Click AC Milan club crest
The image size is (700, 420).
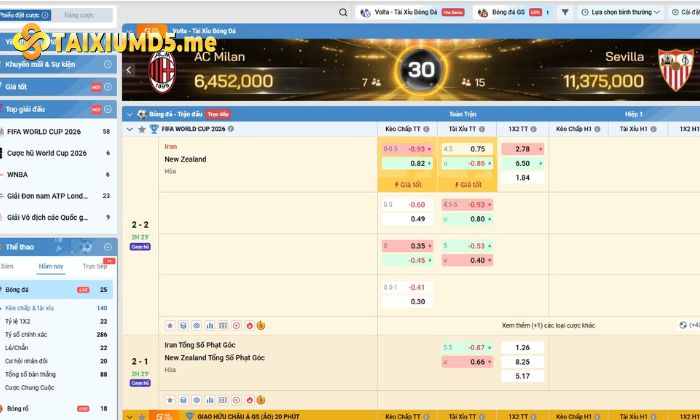(162, 71)
